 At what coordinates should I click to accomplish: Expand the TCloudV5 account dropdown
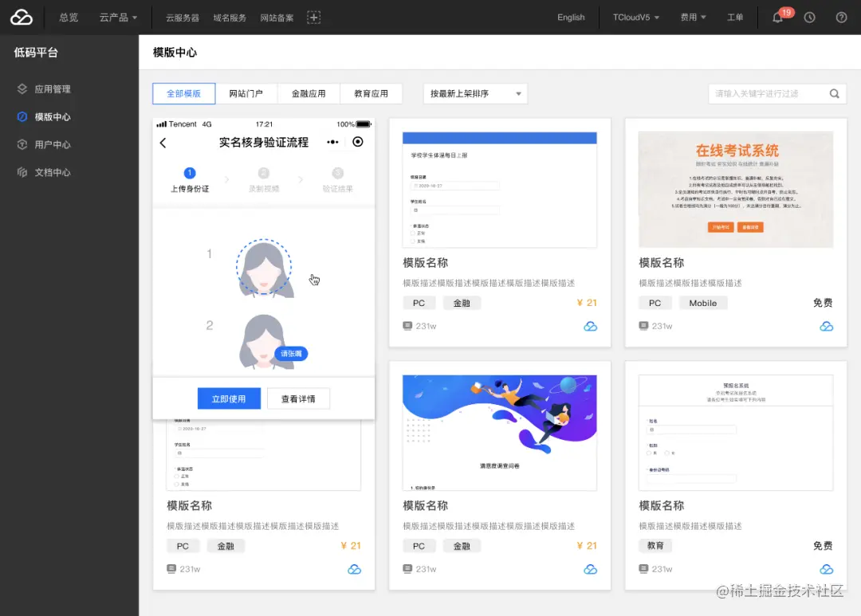coord(636,18)
